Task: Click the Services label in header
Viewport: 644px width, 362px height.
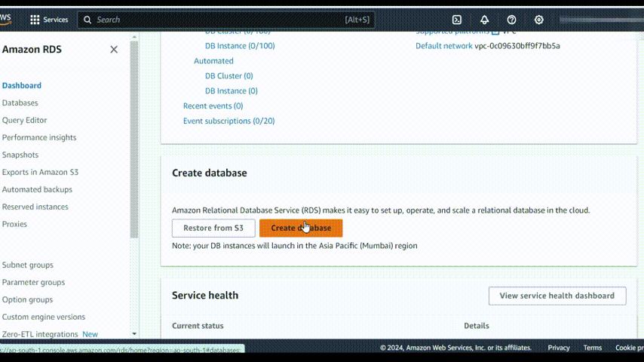Action: pos(56,20)
